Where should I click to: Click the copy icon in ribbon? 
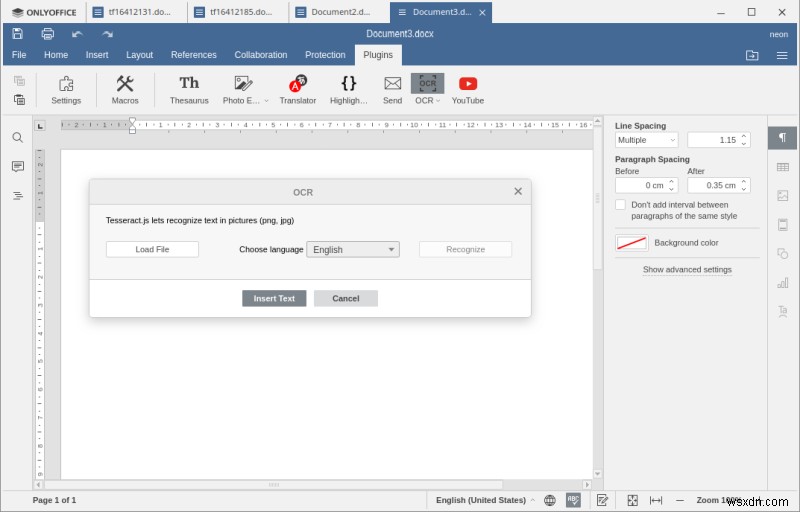pyautogui.click(x=19, y=81)
